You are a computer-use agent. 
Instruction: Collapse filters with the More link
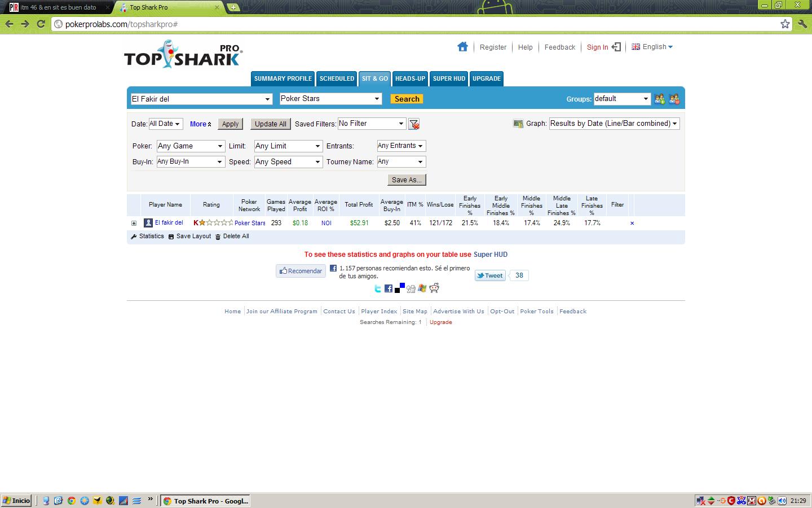pyautogui.click(x=200, y=124)
